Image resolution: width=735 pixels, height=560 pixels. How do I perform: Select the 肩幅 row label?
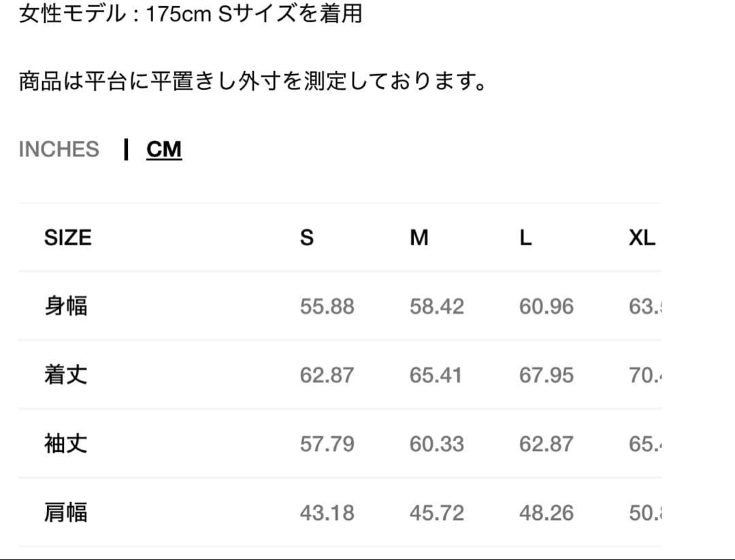click(x=66, y=512)
